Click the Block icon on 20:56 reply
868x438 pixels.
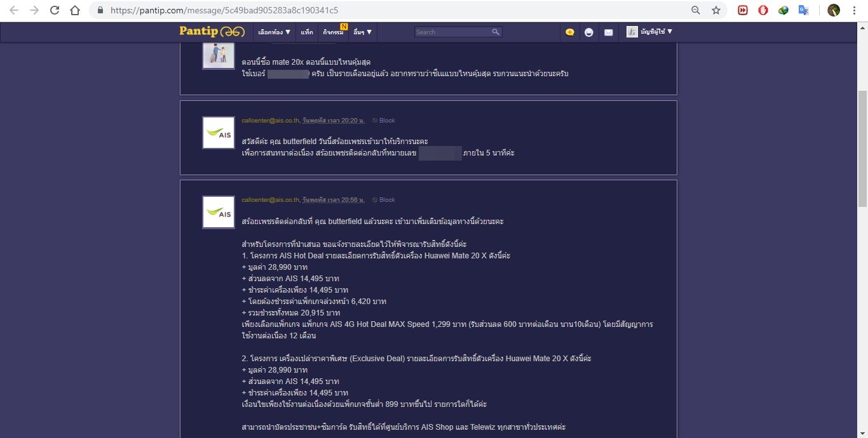(375, 200)
